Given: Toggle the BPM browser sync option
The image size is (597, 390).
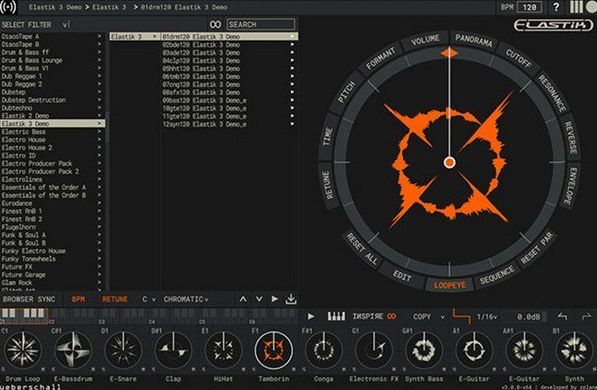Looking at the screenshot, I should (78, 299).
